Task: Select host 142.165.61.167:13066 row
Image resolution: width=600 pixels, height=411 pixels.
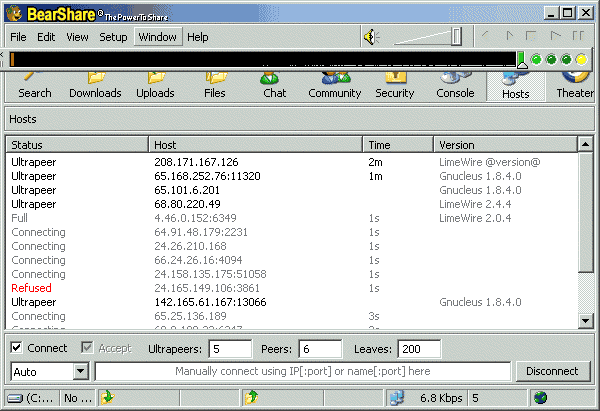Action: [x=292, y=302]
